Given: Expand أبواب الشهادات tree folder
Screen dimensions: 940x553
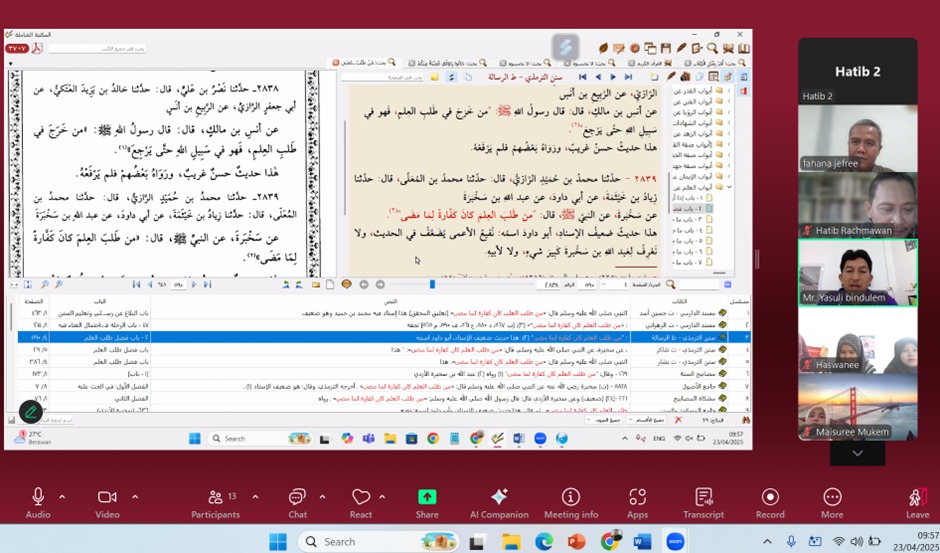Looking at the screenshot, I should point(730,123).
